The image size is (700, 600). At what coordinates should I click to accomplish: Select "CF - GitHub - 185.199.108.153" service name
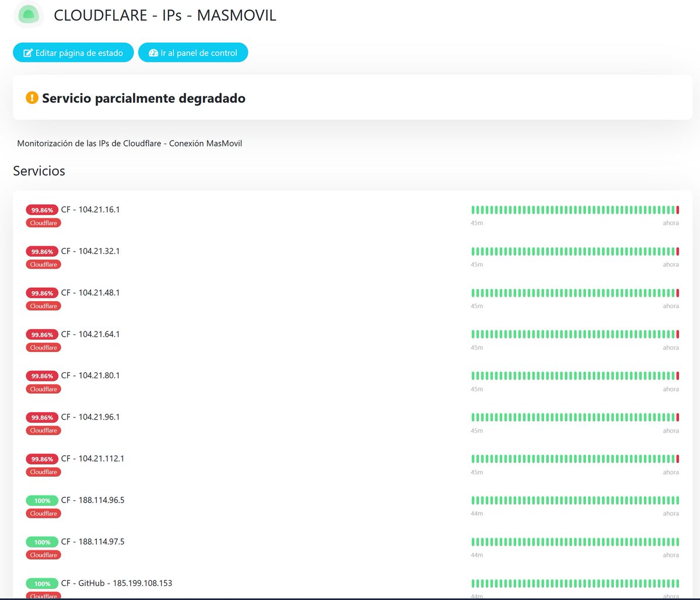117,582
